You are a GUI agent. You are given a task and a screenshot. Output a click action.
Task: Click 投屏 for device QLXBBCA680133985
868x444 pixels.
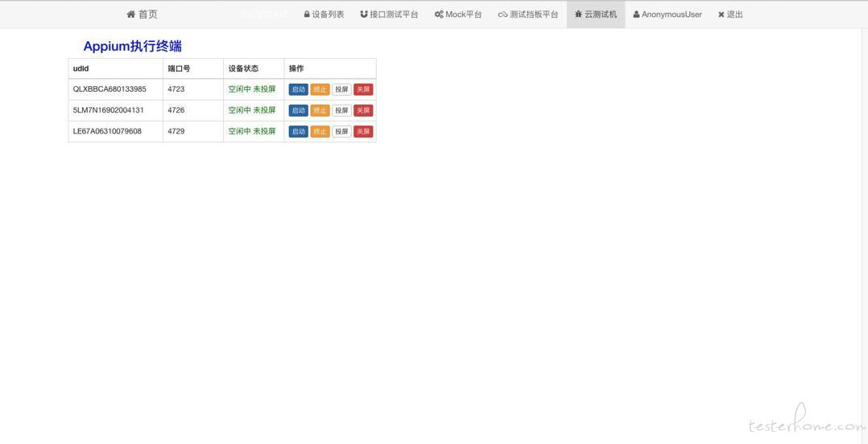click(x=341, y=89)
